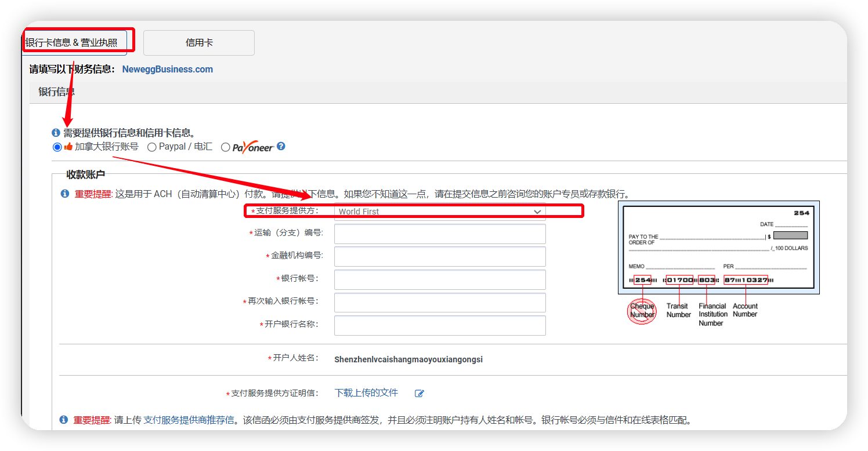868x451 pixels.
Task: Click the info icon beside 需要提供银行信息和信用卡信息
Action: [55, 132]
